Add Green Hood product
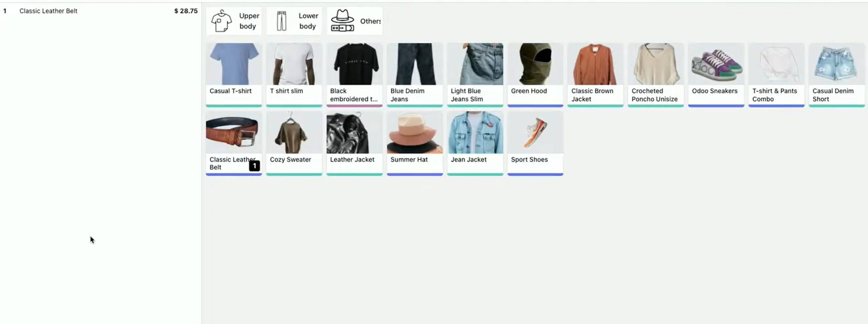The height and width of the screenshot is (324, 868). [535, 75]
